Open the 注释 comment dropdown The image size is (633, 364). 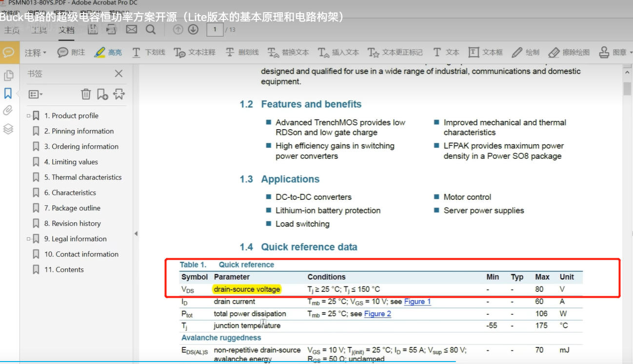coord(36,52)
